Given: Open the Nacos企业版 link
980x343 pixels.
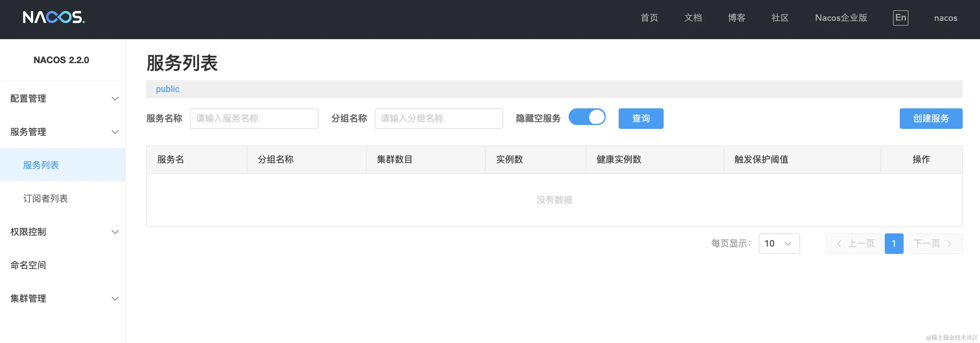Looking at the screenshot, I should pos(841,18).
